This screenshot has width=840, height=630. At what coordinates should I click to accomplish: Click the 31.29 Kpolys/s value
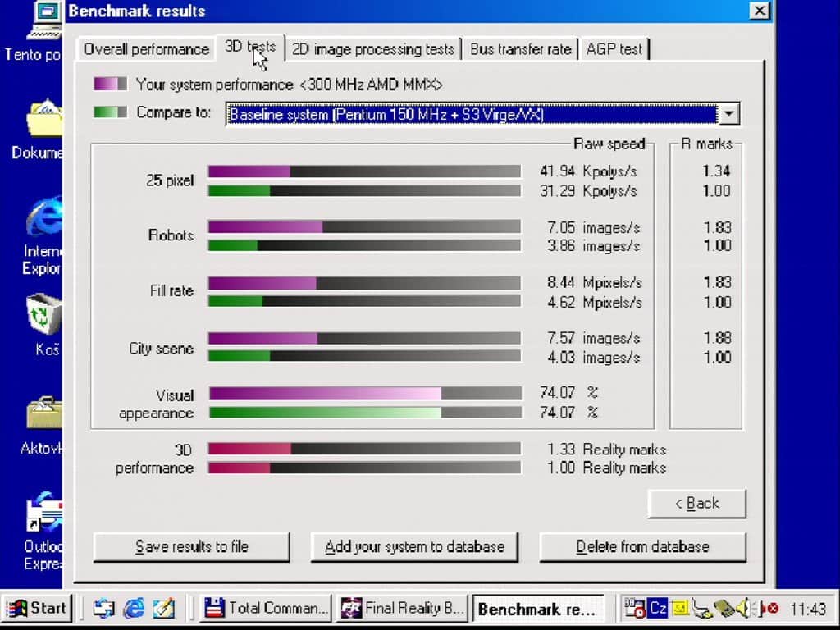[588, 190]
